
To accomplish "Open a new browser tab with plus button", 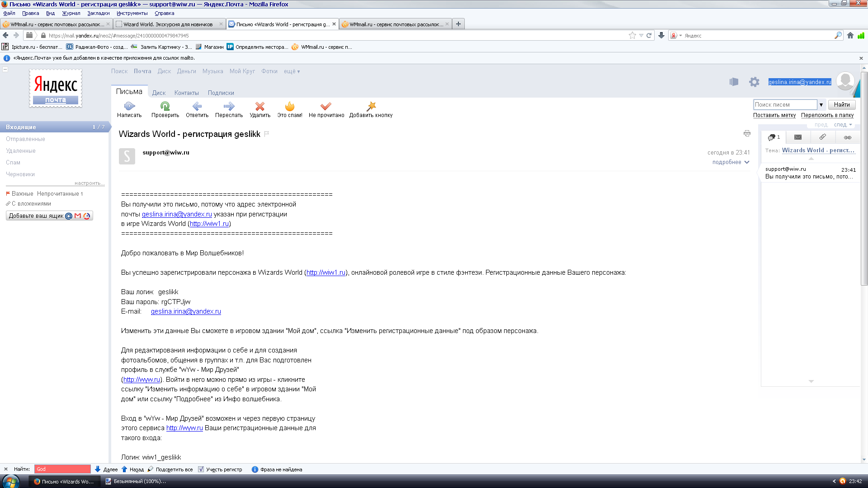I will (458, 24).
